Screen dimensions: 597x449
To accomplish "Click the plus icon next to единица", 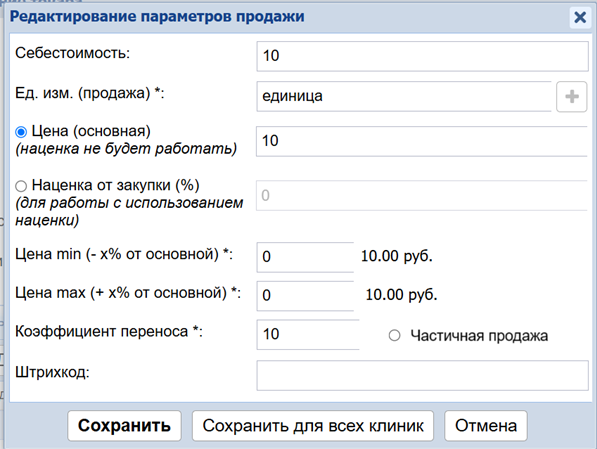I will 571,96.
